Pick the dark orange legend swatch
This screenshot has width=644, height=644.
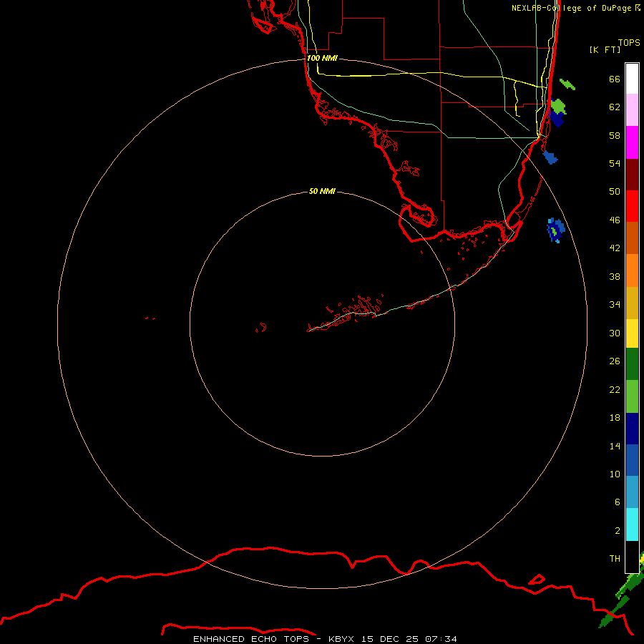(632, 238)
